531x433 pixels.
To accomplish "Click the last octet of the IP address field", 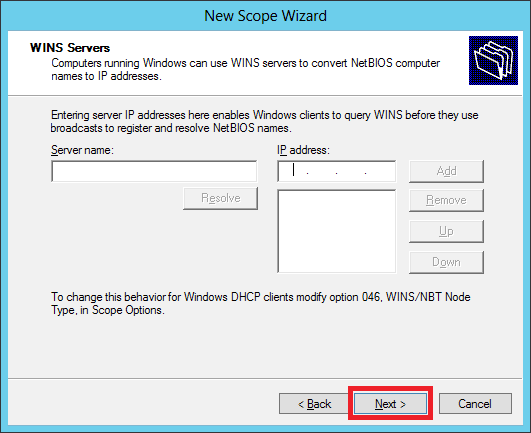I will 380,171.
